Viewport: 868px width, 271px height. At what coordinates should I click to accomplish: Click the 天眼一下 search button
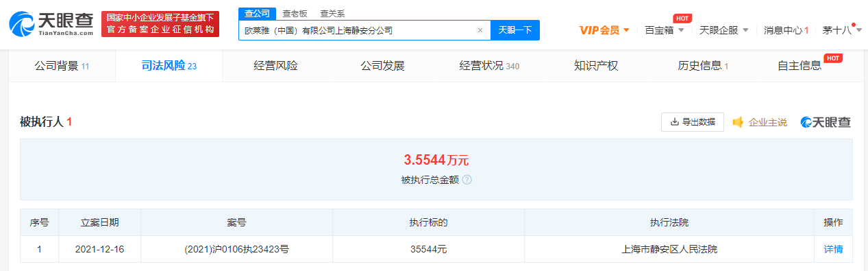coord(515,30)
